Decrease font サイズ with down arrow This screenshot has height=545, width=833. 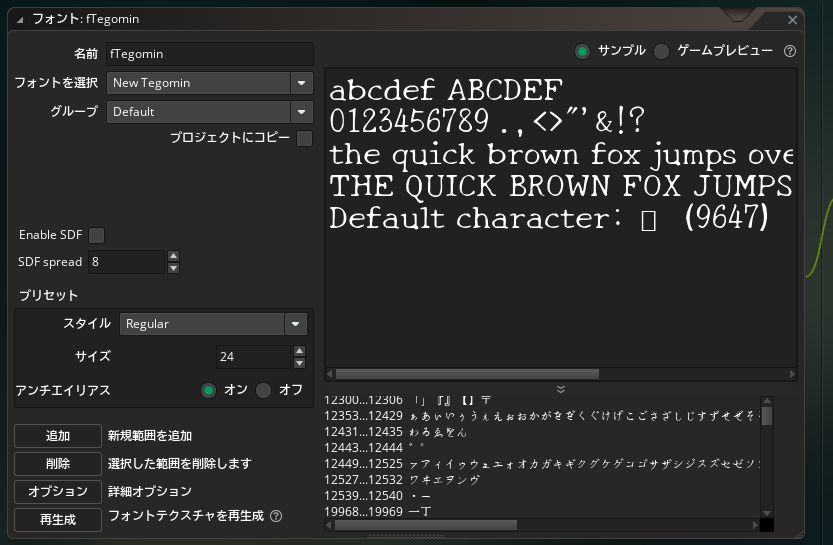[x=299, y=363]
